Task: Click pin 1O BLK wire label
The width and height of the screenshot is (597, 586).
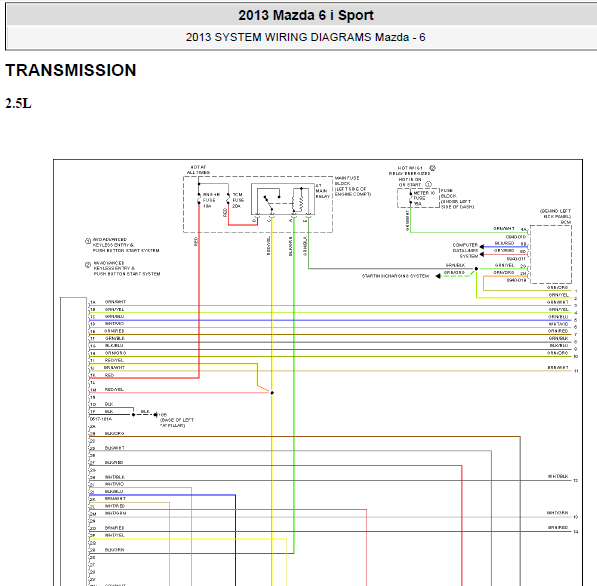Action: [109, 404]
